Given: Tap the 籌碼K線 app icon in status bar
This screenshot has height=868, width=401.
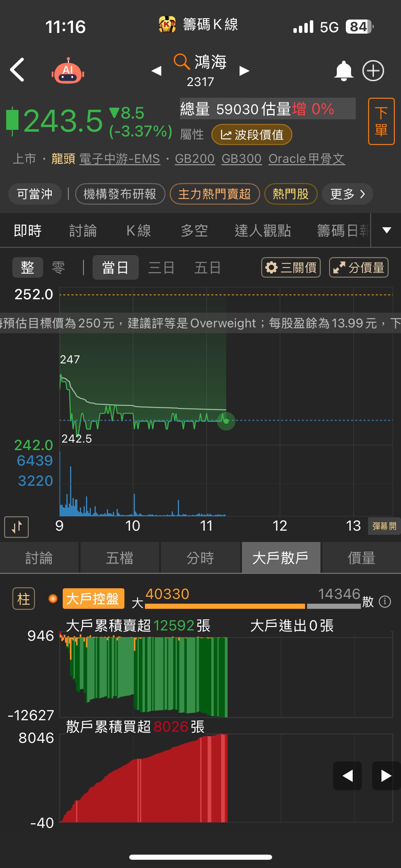Looking at the screenshot, I should pos(167,25).
